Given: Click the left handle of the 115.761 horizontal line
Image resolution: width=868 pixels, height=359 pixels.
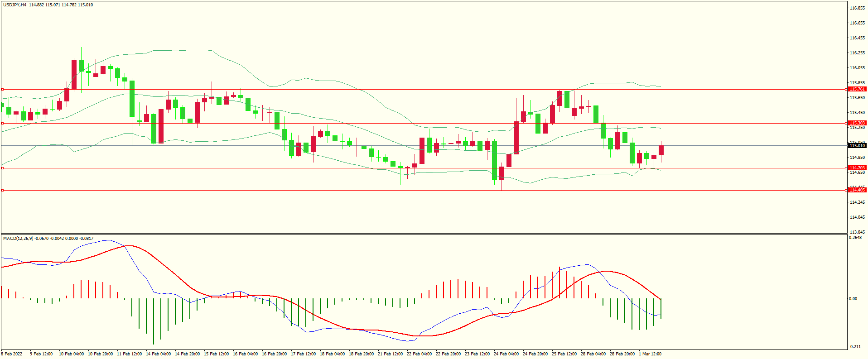Looking at the screenshot, I should [2, 89].
